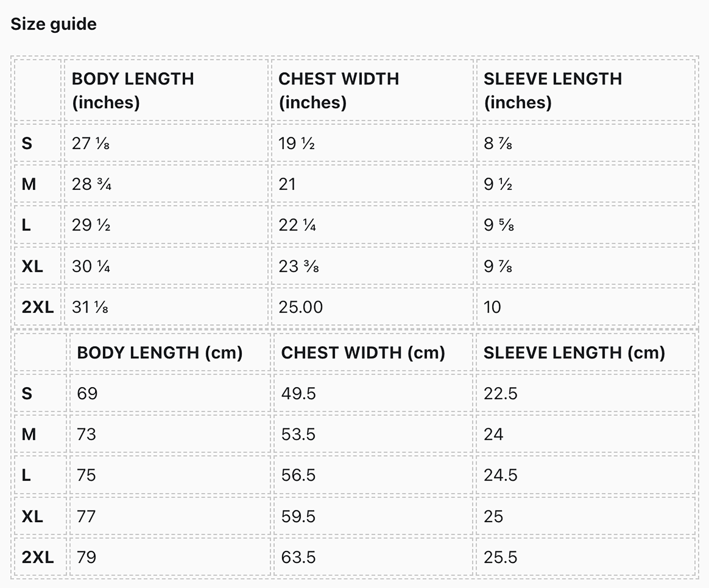
Task: Select the 19 ½ chest width cell
Action: (x=296, y=143)
